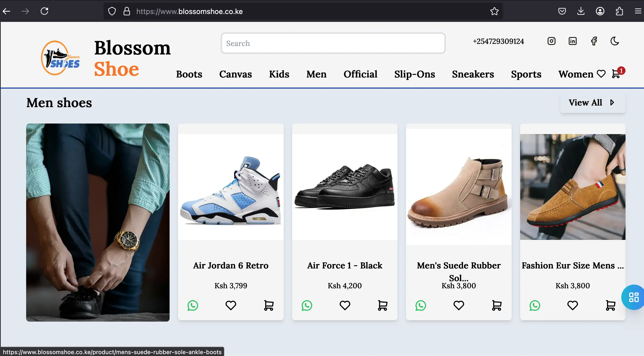Click the man tying shoes banner image
Image resolution: width=644 pixels, height=356 pixels.
(x=98, y=222)
